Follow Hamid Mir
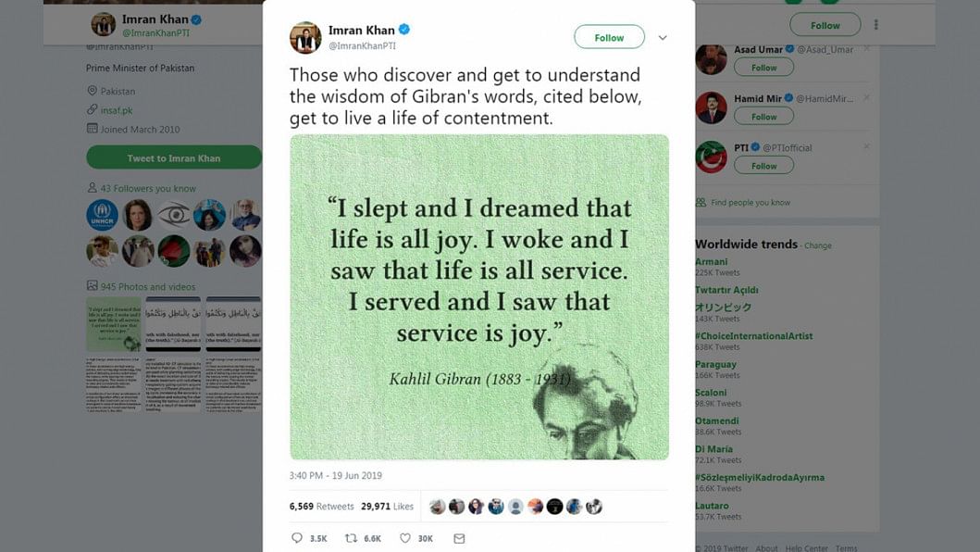Screen dimensions: 980x552 tap(763, 117)
